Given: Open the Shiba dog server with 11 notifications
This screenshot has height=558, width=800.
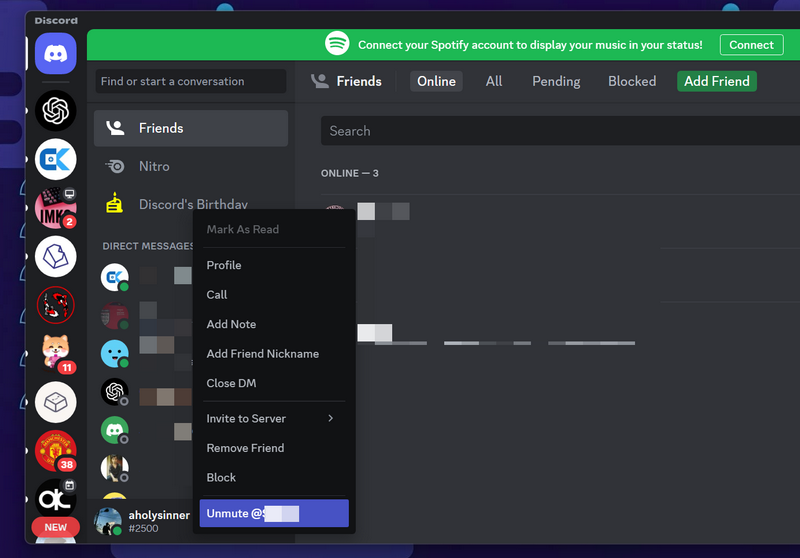Looking at the screenshot, I should pyautogui.click(x=56, y=353).
